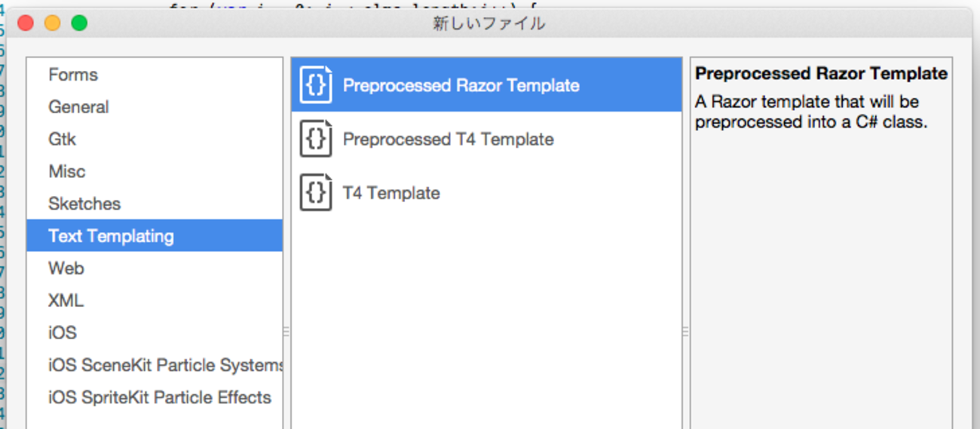Select the Forms category

[73, 75]
